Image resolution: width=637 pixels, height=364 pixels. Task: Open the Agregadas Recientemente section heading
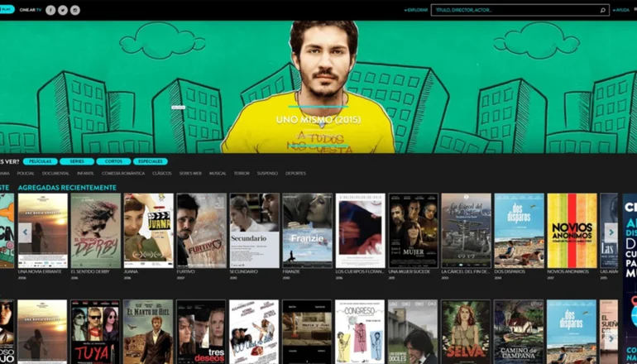(67, 188)
